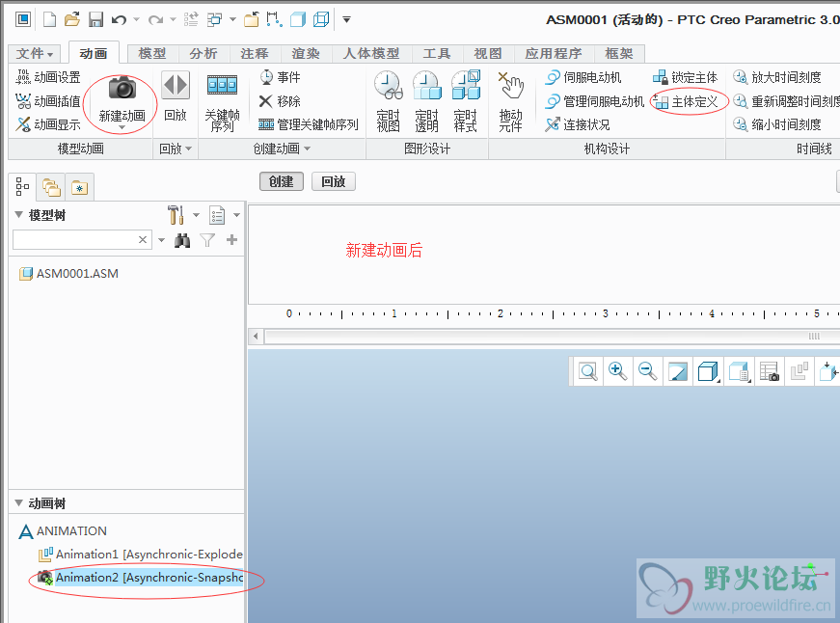Switch to the 框架 ribbon tab
Screen dimensions: 840x623
pos(619,54)
